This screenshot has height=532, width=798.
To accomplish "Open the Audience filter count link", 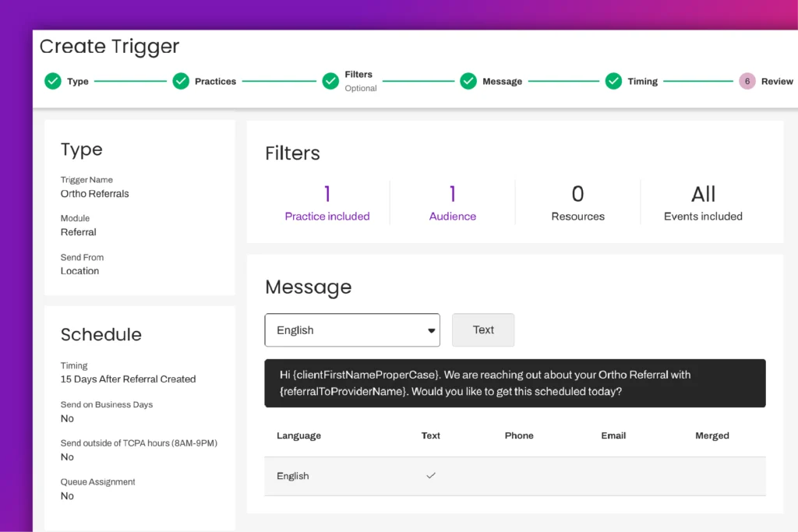I will coord(453,203).
